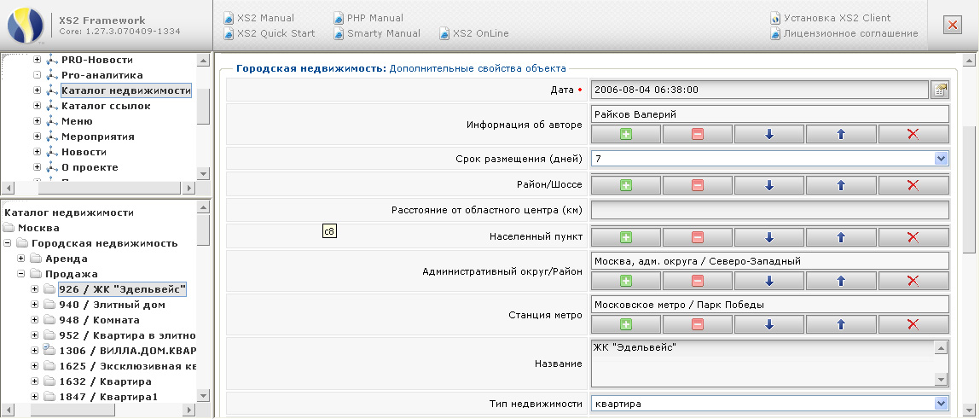Image resolution: width=980 pixels, height=419 pixels.
Task: Click Расстояние от областного центра input field
Action: tap(768, 210)
